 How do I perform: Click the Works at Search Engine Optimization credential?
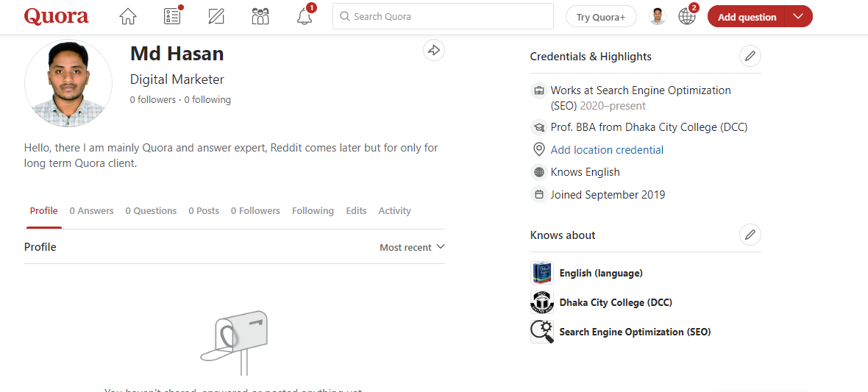pos(641,98)
